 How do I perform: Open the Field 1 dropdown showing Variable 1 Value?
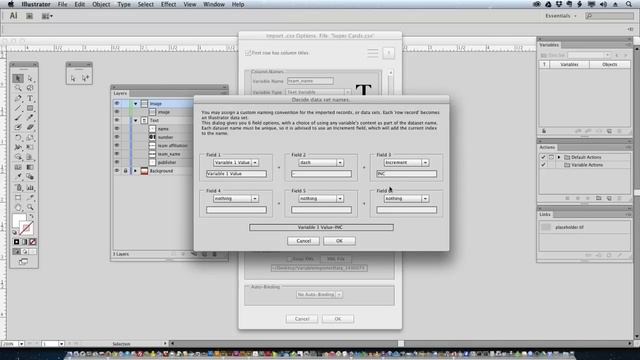coord(236,162)
